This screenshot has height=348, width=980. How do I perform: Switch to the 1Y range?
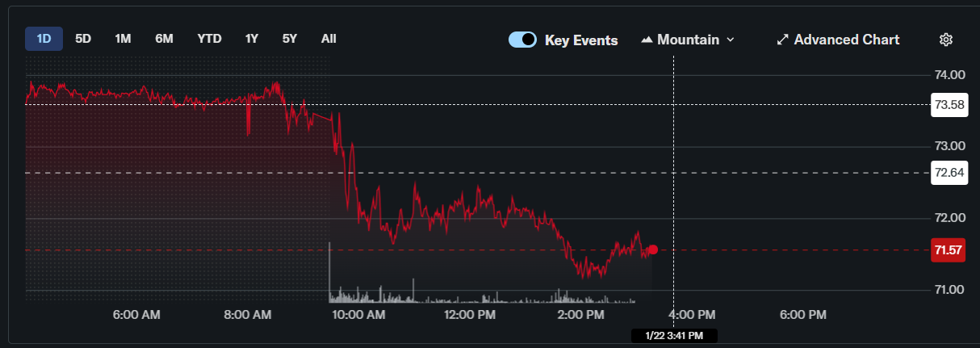tap(252, 39)
